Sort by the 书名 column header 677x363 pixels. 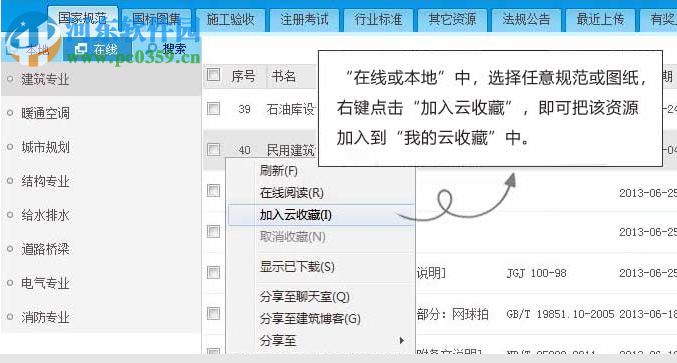point(284,76)
